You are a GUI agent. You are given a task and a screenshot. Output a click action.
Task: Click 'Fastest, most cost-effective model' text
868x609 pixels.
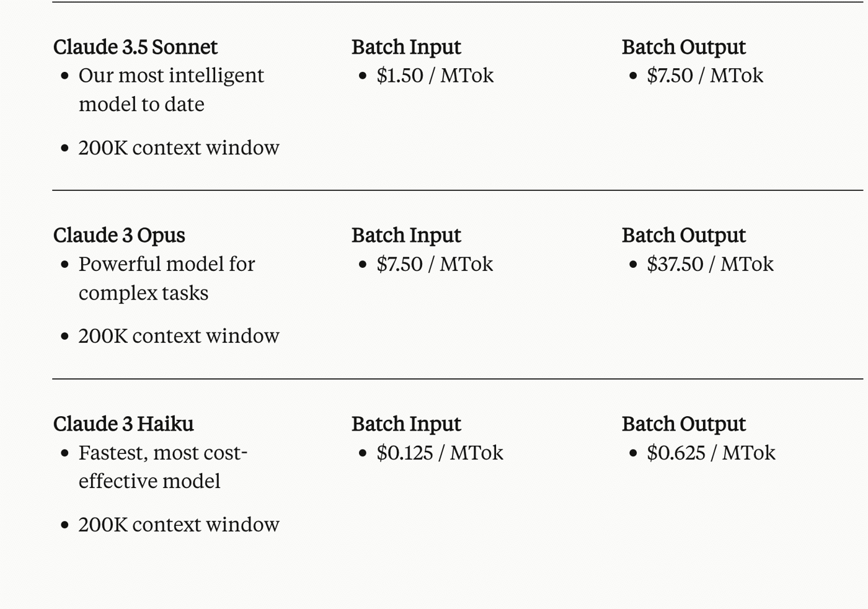click(x=163, y=467)
